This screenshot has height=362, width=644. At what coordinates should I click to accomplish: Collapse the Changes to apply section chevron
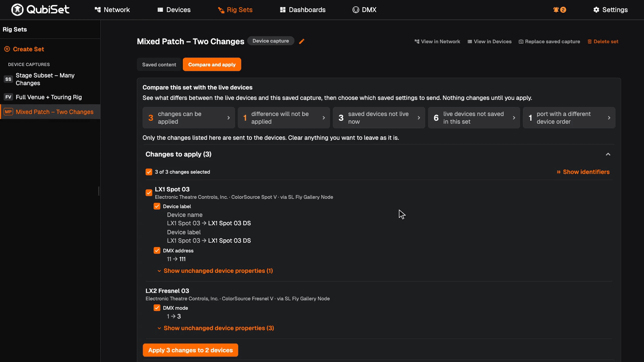[608, 154]
